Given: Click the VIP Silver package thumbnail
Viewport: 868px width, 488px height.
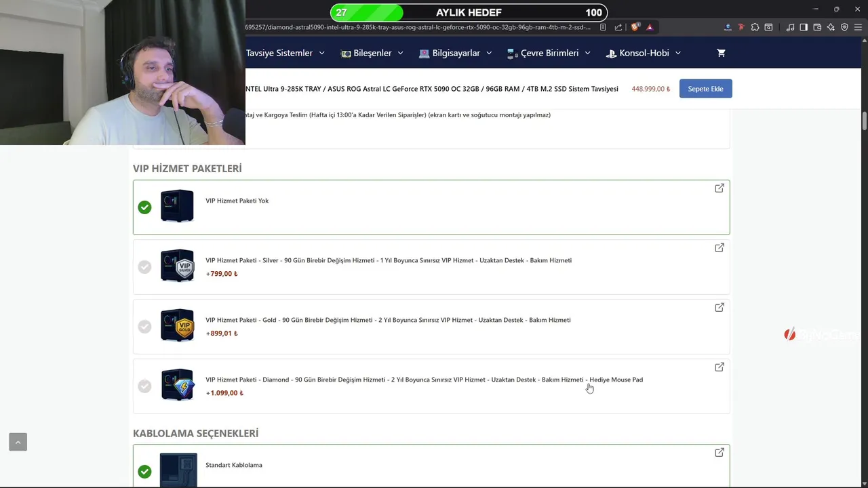Looking at the screenshot, I should click(177, 266).
